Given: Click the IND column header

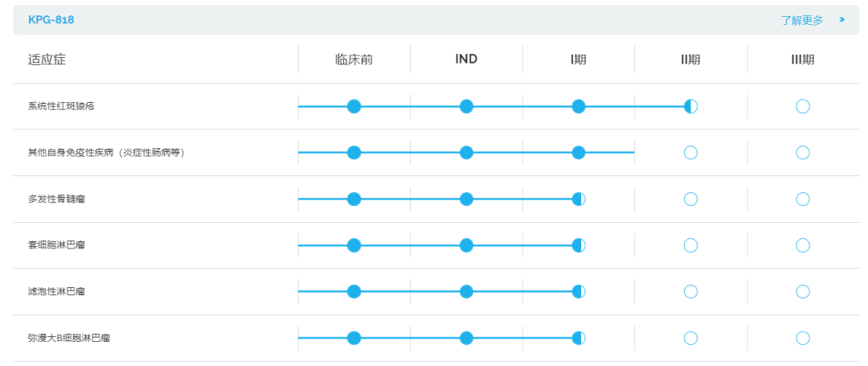Looking at the screenshot, I should point(466,60).
